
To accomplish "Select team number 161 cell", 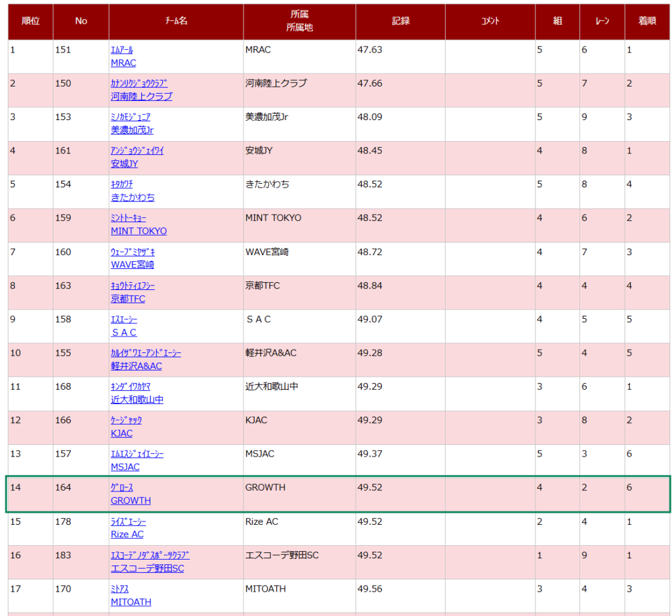I will pyautogui.click(x=81, y=158).
